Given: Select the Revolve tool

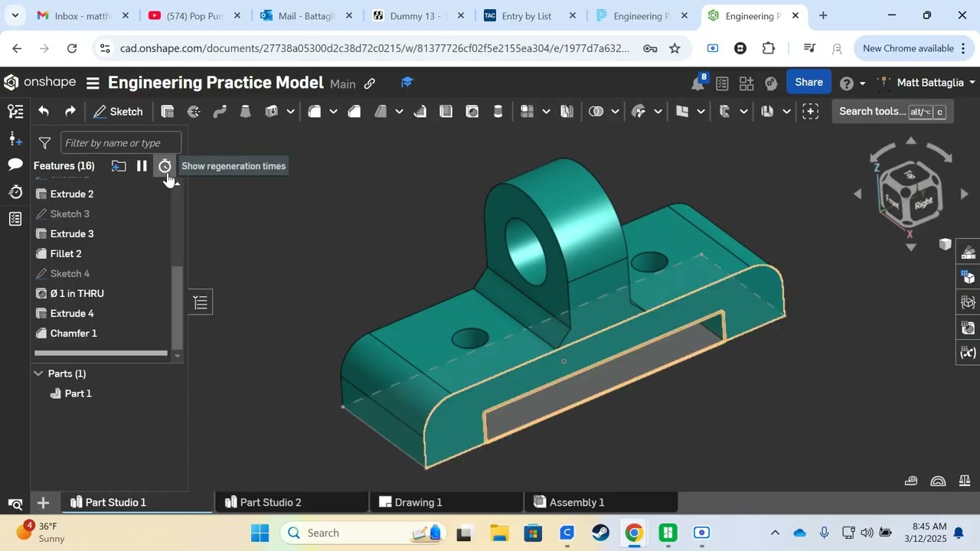Looking at the screenshot, I should 194,112.
